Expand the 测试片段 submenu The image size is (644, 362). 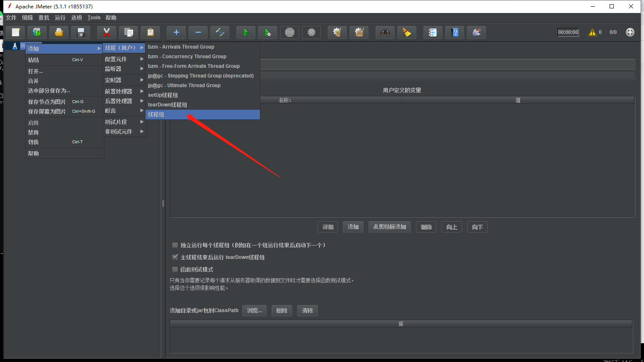[x=125, y=122]
